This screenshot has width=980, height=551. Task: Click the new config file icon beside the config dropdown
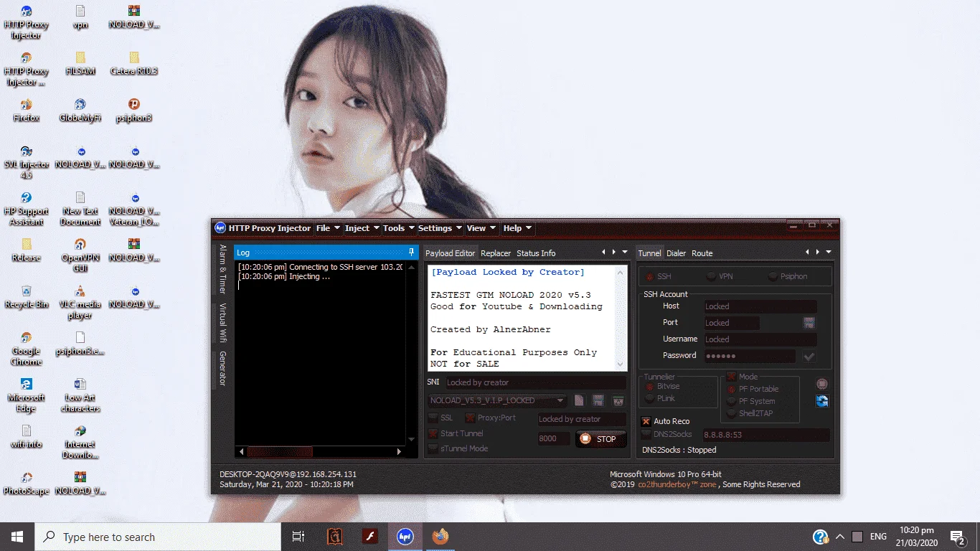580,400
